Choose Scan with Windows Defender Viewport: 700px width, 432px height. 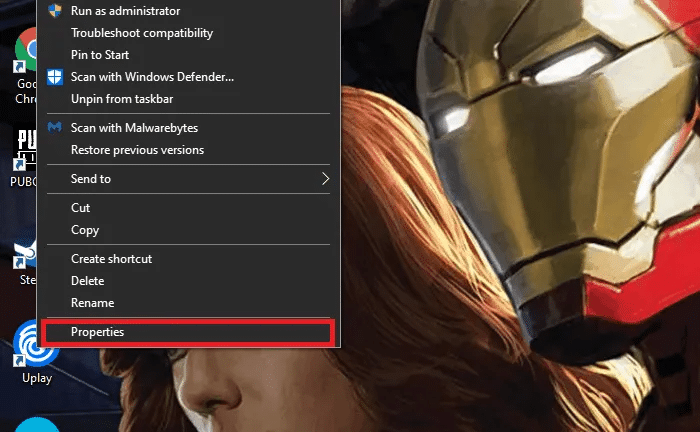point(188,77)
